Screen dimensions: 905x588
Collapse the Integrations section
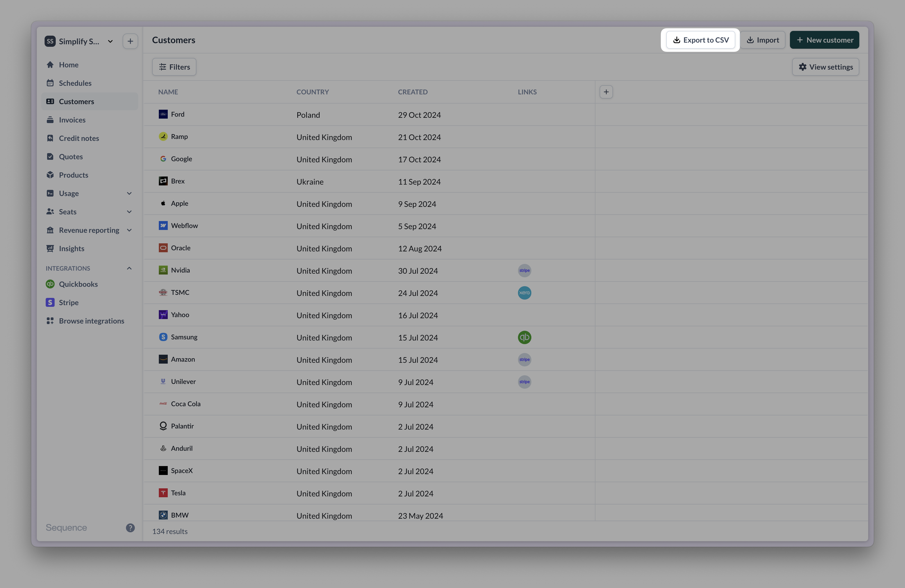click(x=129, y=268)
